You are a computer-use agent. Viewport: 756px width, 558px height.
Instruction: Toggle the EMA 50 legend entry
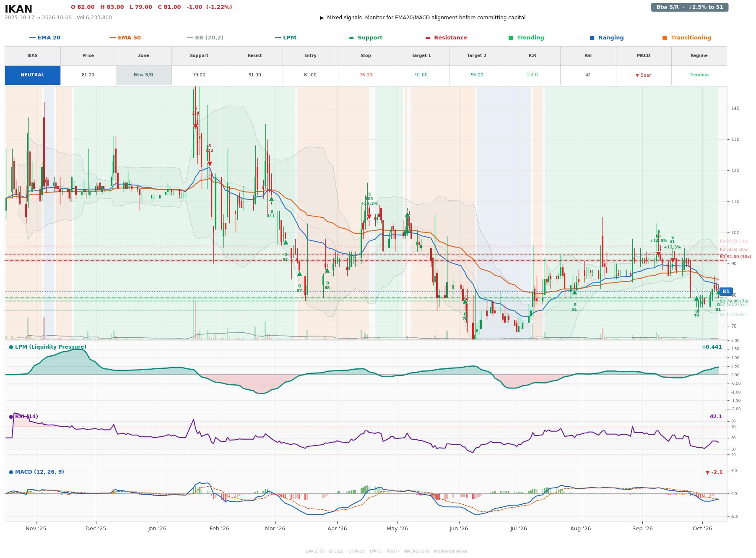tap(125, 38)
